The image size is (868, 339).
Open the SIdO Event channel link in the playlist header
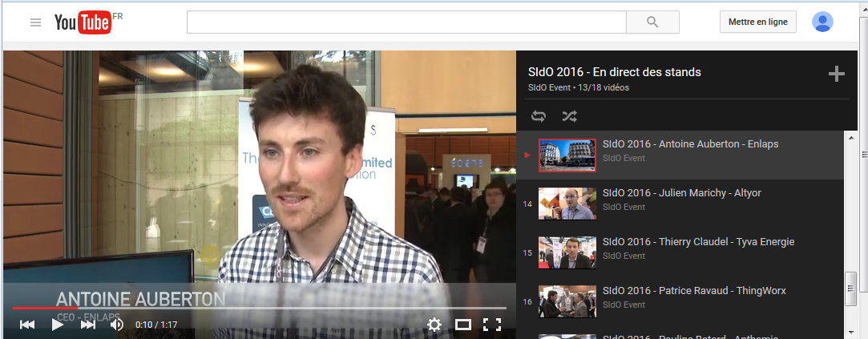tap(549, 87)
